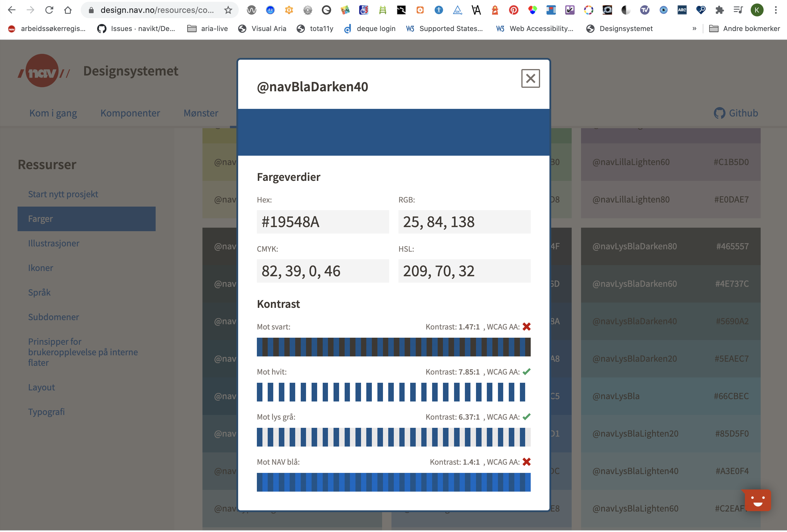
Task: Open the Lighthouse extension icon
Action: [x=495, y=10]
